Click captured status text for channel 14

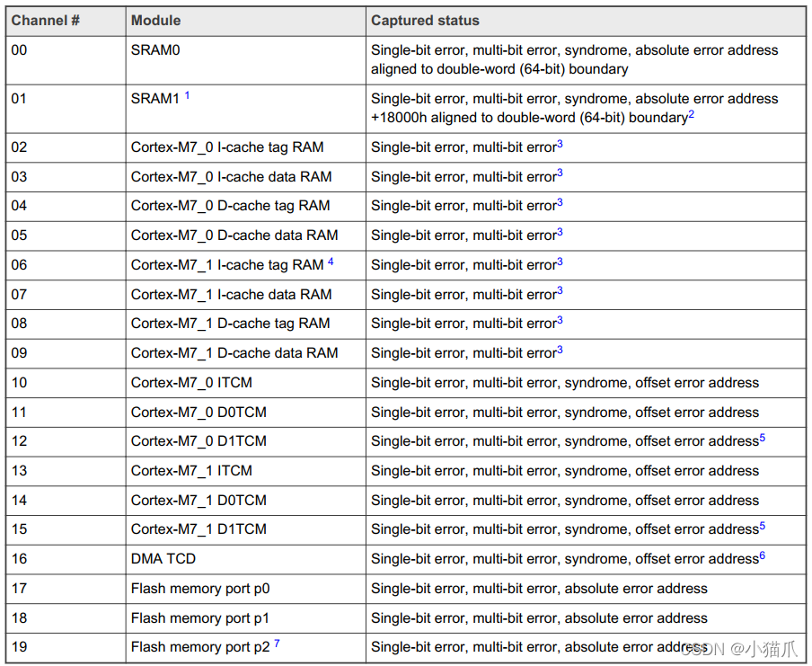click(565, 501)
